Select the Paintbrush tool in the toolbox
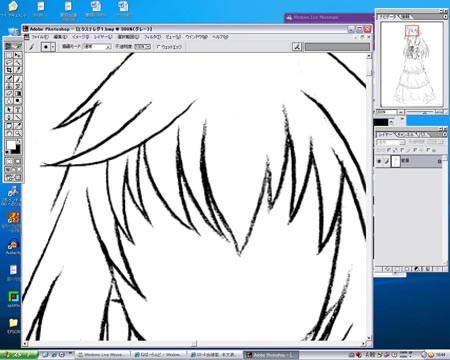The width and height of the screenshot is (450, 360). click(18, 78)
